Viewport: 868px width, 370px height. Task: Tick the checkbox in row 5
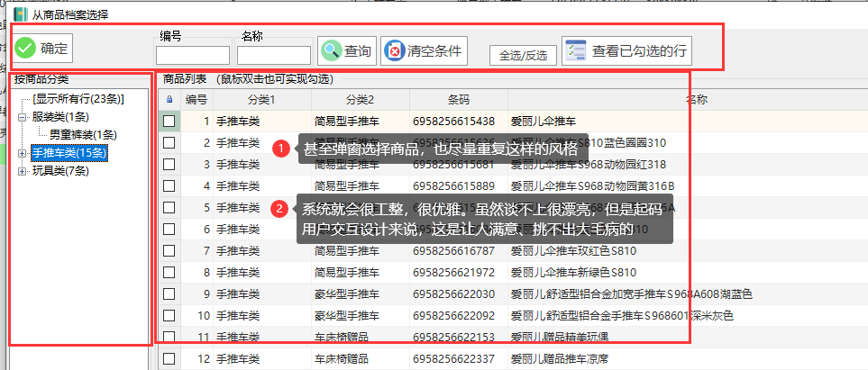pyautogui.click(x=169, y=207)
